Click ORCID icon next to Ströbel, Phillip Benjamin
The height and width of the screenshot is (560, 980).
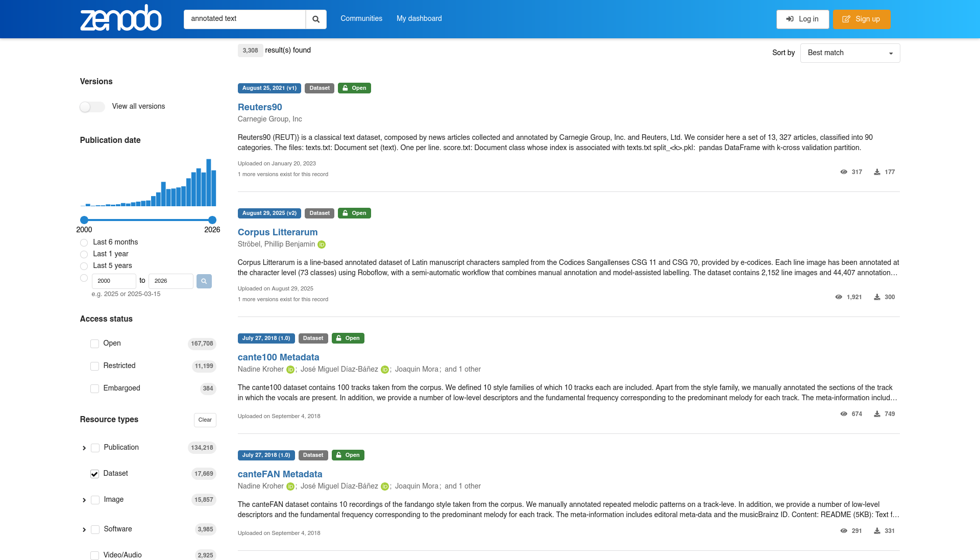[322, 245]
